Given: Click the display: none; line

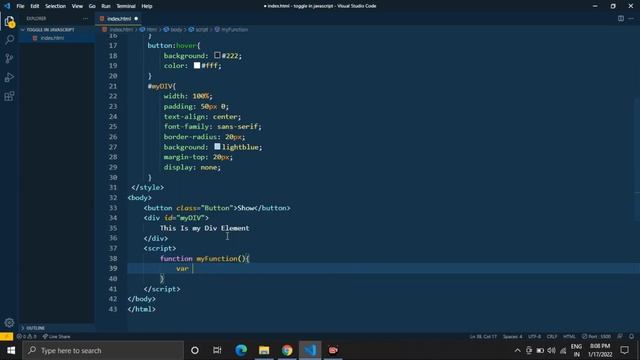Looking at the screenshot, I should tap(192, 167).
